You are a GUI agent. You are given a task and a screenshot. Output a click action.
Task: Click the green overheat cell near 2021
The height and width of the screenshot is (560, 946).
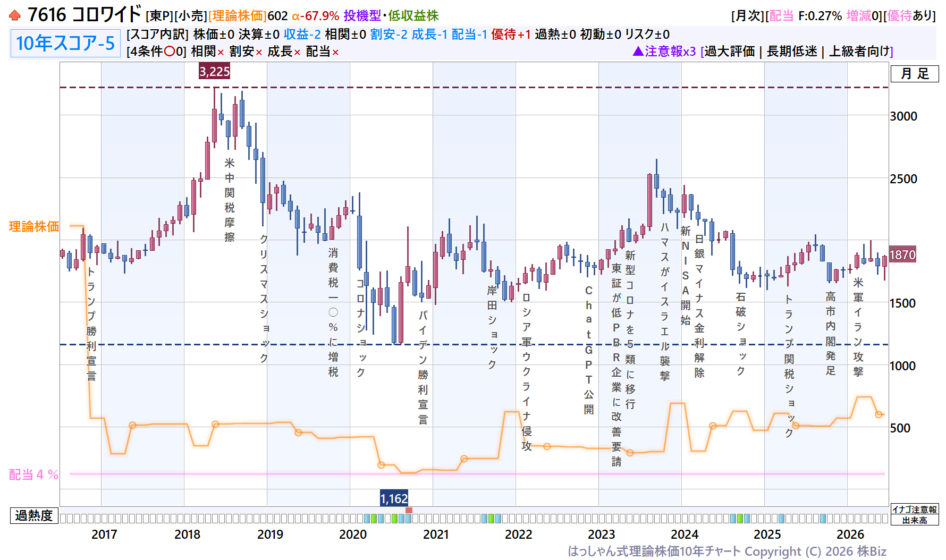[x=491, y=518]
